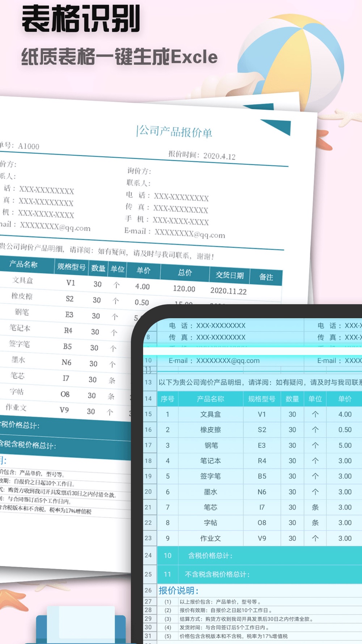Screen dimensions: 362x644
Task: Select "含税价格总计:" in spreadsheet row 24
Action: 210,556
